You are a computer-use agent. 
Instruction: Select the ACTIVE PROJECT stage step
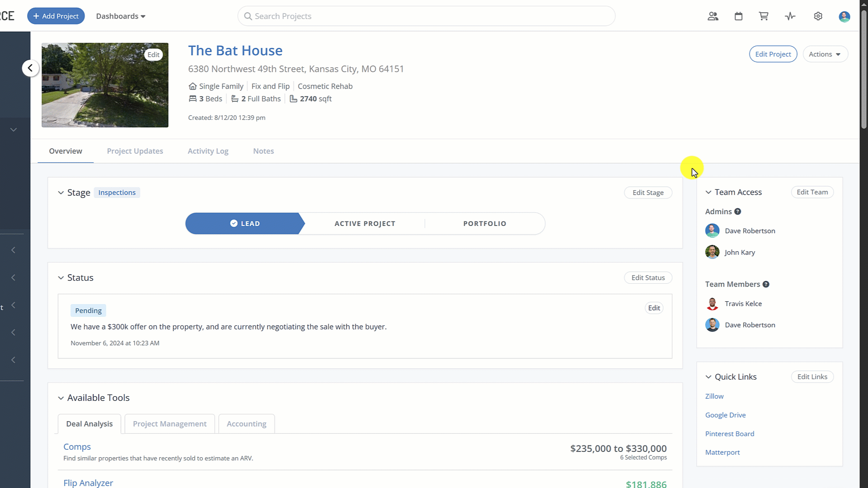click(x=365, y=223)
